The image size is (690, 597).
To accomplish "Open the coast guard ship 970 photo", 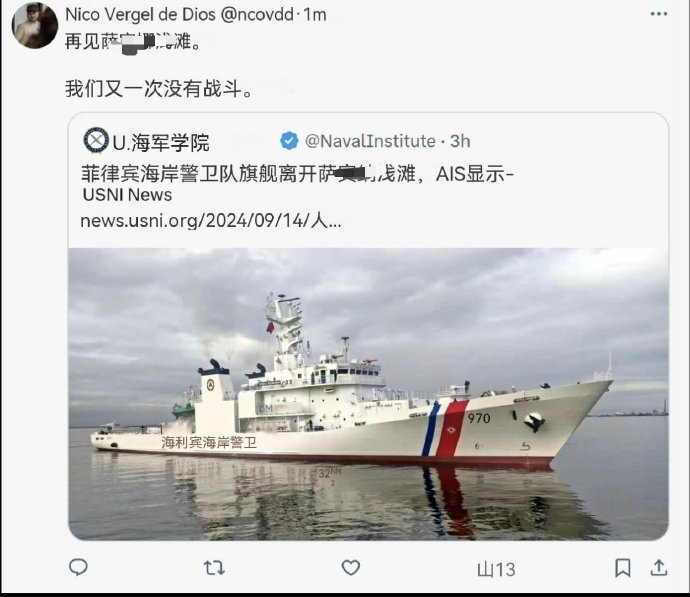I will (x=368, y=394).
